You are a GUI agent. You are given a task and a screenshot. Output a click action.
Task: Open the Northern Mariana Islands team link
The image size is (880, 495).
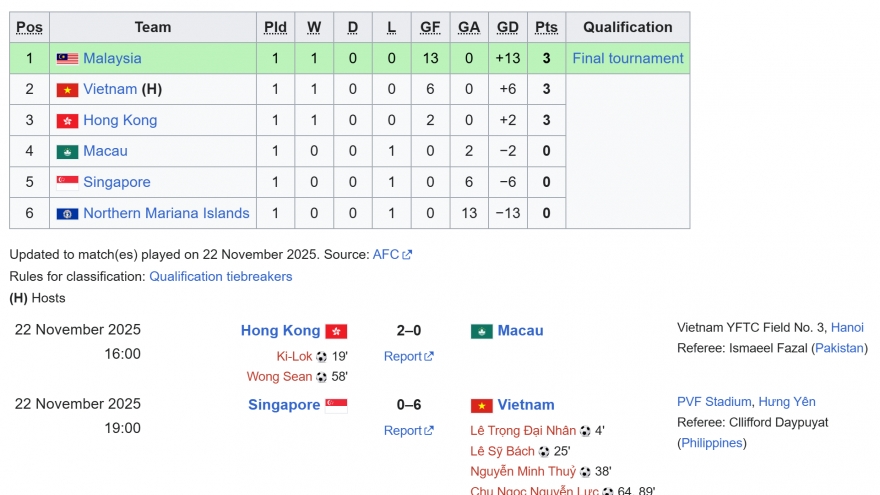(x=166, y=214)
